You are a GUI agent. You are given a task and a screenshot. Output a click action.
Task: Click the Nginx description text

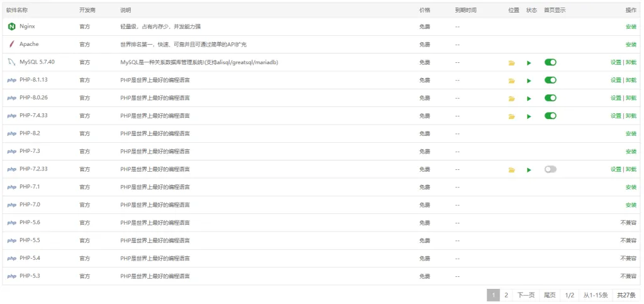pyautogui.click(x=160, y=26)
